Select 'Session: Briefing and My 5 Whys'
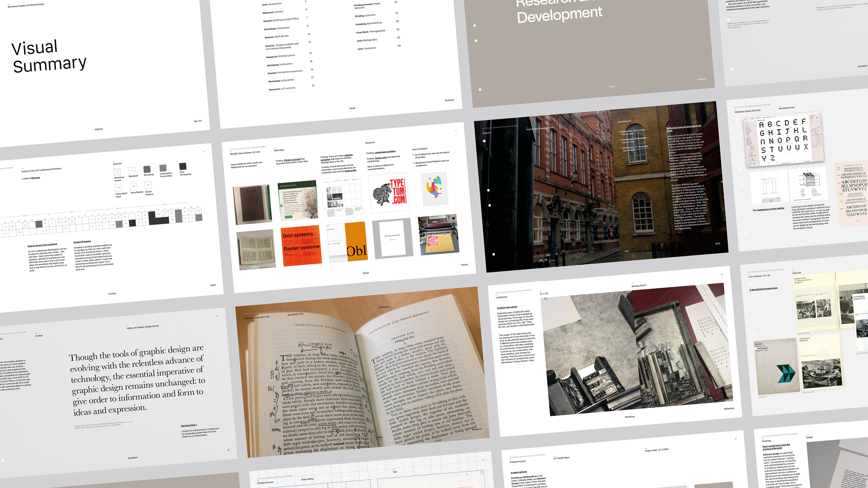The image size is (868, 488). 281,20
